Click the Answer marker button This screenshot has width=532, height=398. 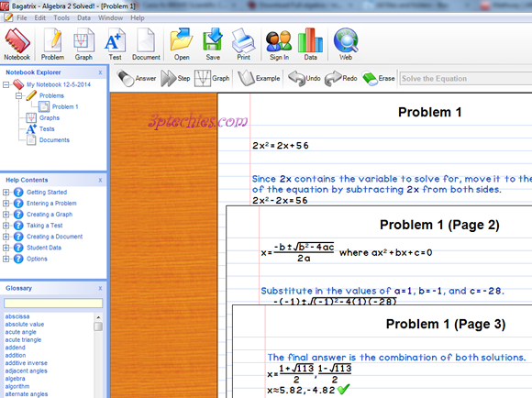pyautogui.click(x=137, y=78)
